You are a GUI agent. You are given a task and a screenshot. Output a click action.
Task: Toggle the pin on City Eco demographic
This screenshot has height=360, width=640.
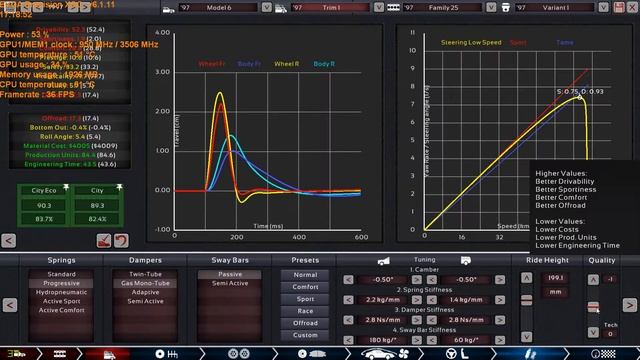pos(66,187)
